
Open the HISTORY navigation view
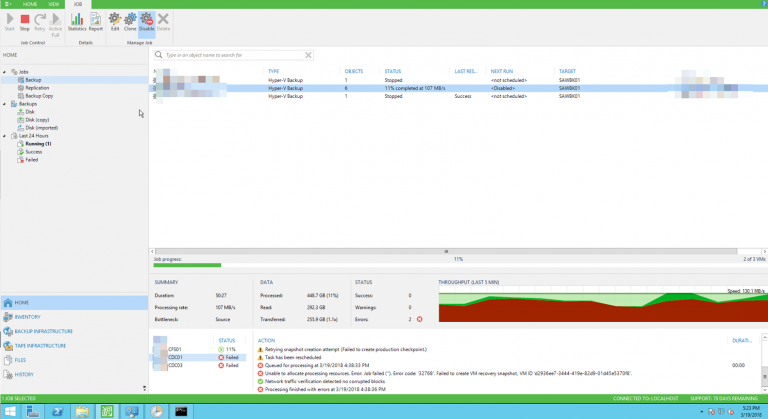coord(74,374)
